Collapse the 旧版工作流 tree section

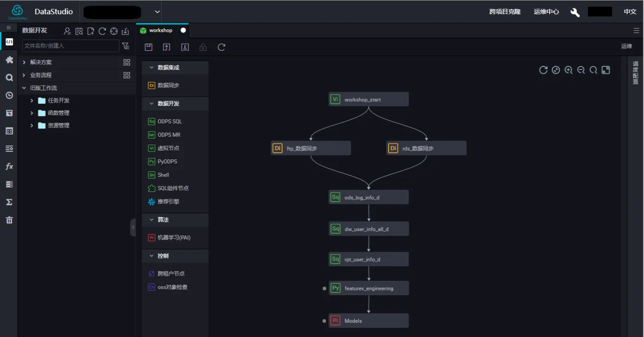(x=24, y=88)
